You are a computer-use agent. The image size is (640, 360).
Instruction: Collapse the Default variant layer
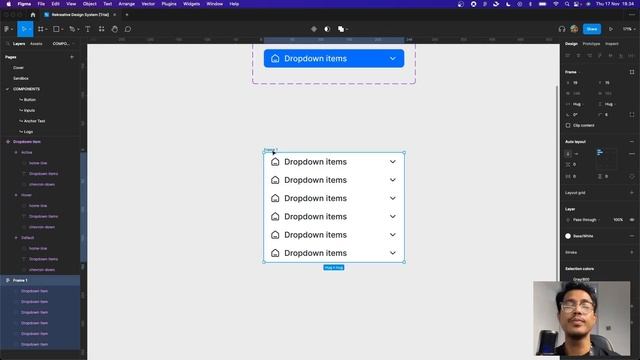[16, 238]
